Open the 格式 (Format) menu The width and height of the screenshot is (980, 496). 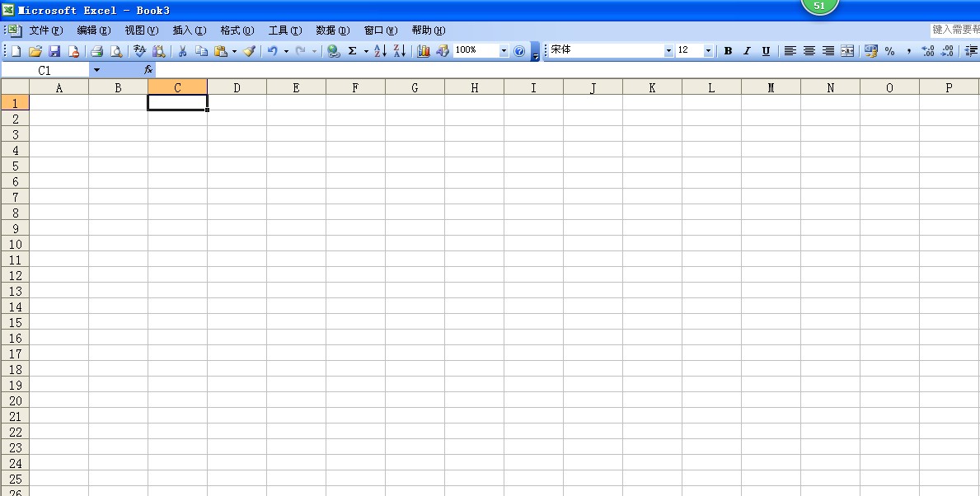[x=237, y=30]
